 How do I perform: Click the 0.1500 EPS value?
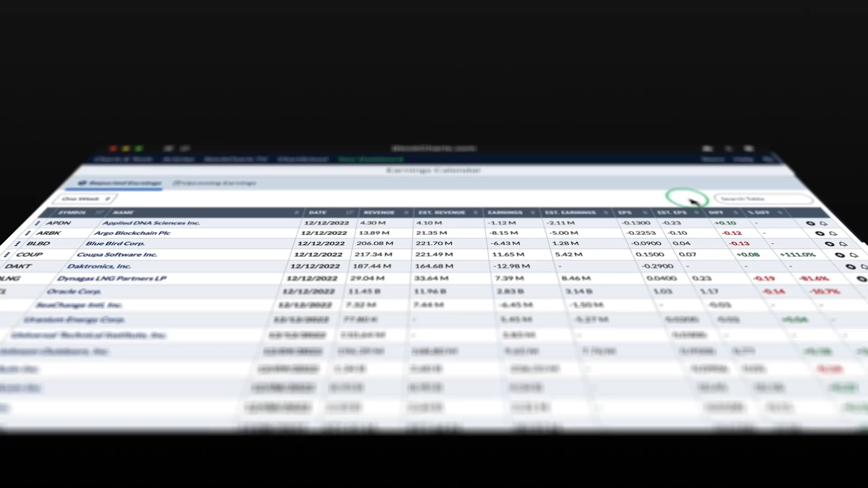(650, 255)
